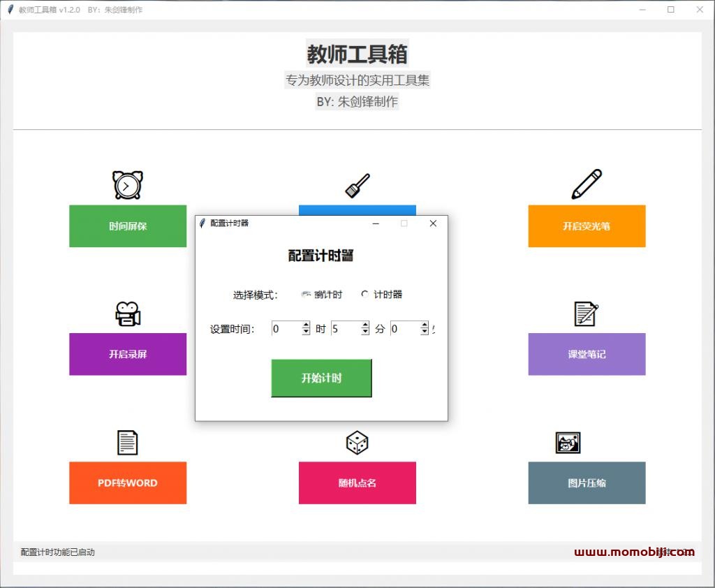
Task: Click the notepad icon above 课堂笔记
Action: tap(586, 314)
